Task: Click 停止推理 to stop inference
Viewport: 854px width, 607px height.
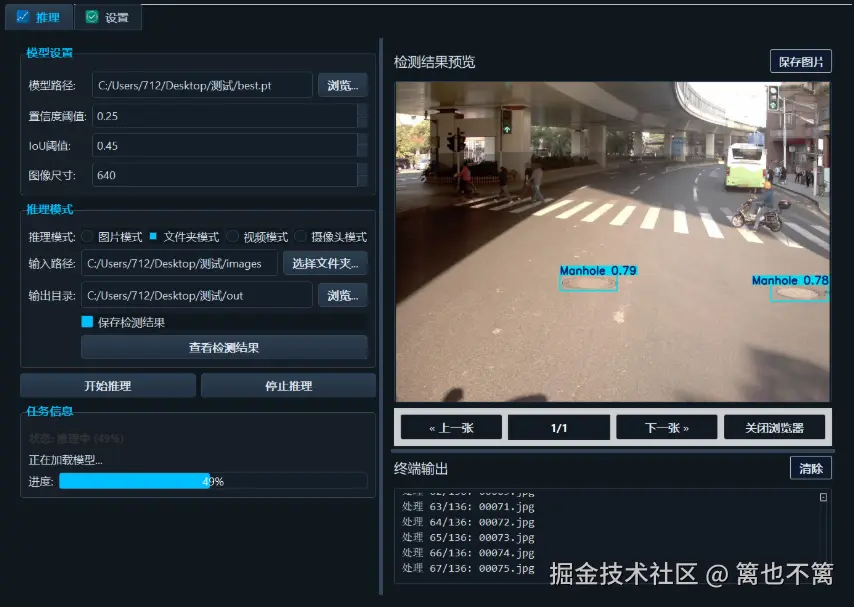Action: click(x=288, y=385)
